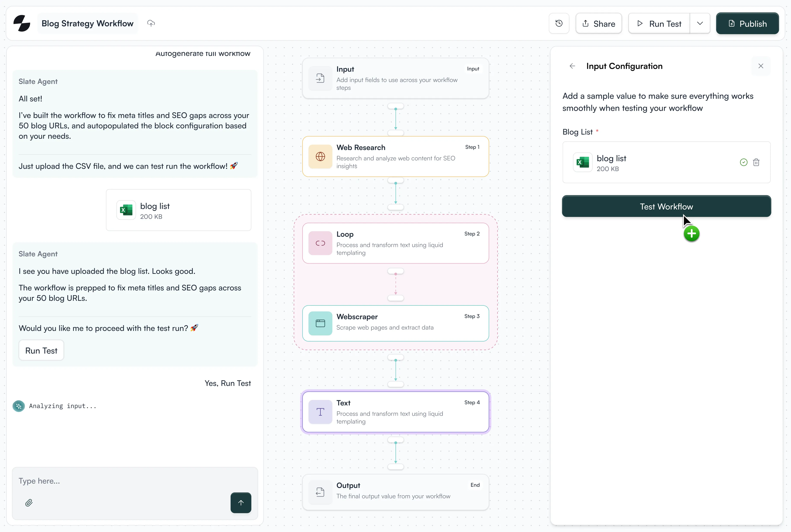Delete the blog list file with the trash icon

(x=756, y=162)
